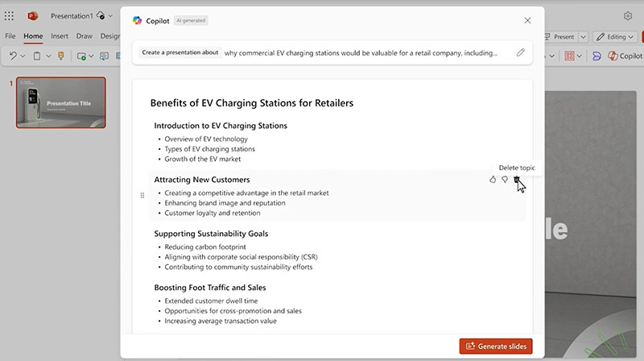Expand the Undo dropdown arrow

23,56
